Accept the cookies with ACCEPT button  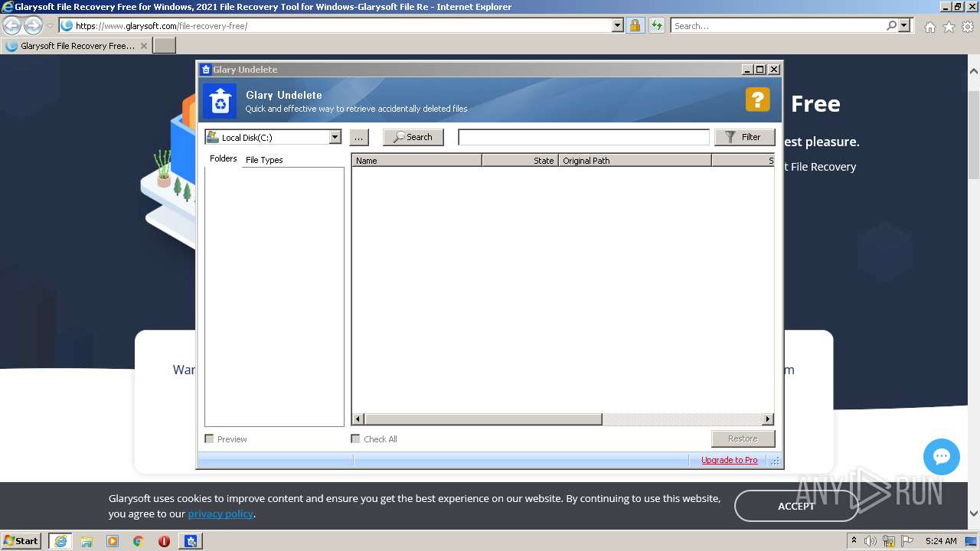tap(796, 506)
